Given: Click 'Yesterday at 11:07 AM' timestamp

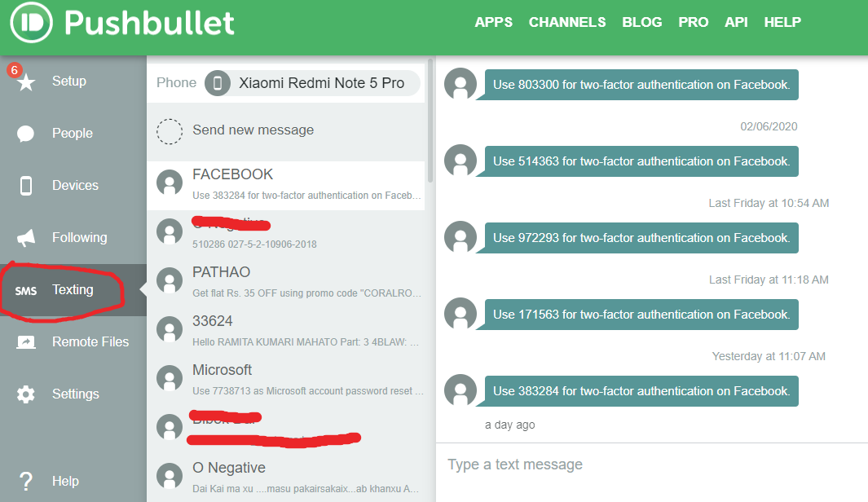Looking at the screenshot, I should pyautogui.click(x=769, y=356).
